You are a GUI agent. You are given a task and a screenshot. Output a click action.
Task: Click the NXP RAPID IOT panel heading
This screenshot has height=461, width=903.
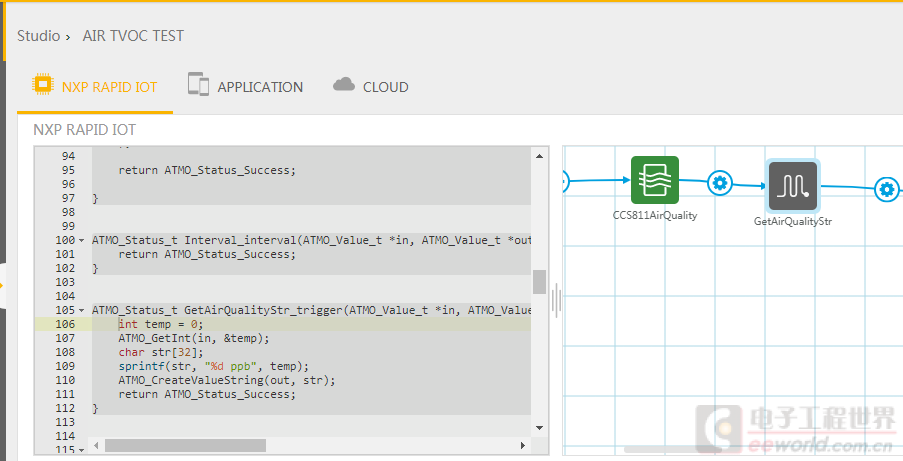click(85, 130)
